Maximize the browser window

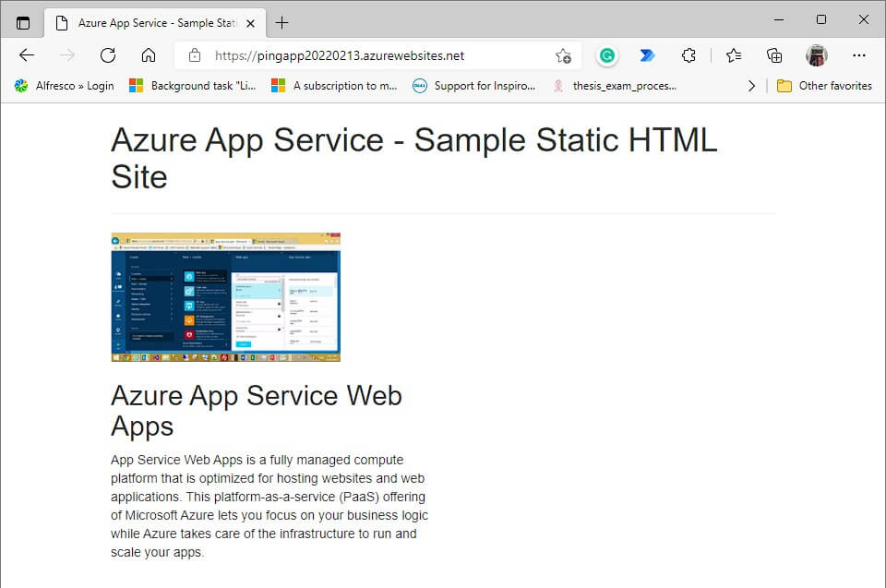(x=821, y=19)
